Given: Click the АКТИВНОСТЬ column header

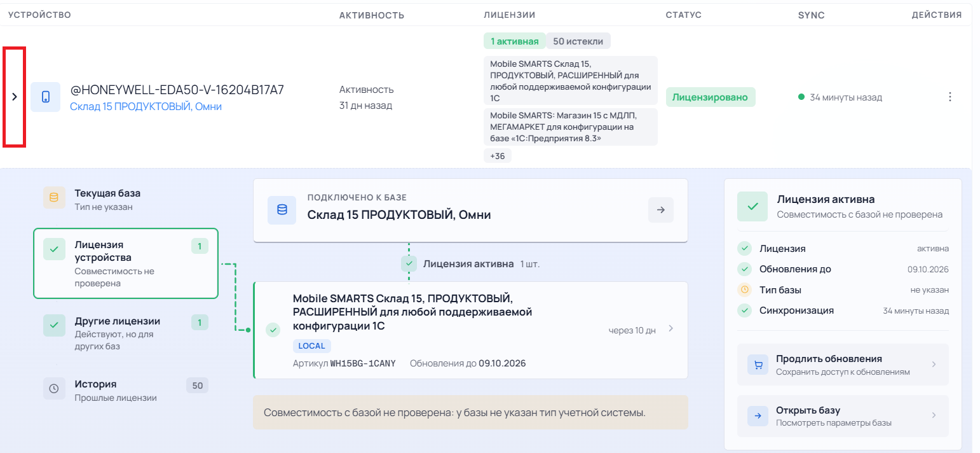Looking at the screenshot, I should tap(372, 15).
